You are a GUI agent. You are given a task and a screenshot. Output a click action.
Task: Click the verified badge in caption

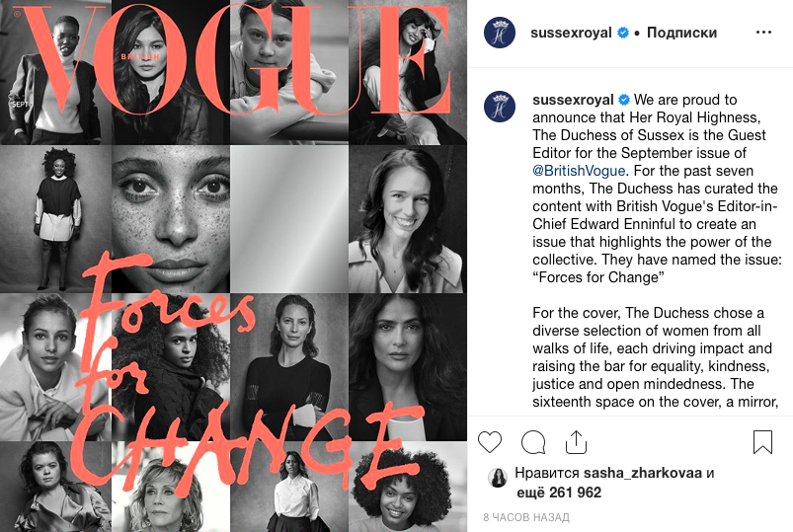624,100
